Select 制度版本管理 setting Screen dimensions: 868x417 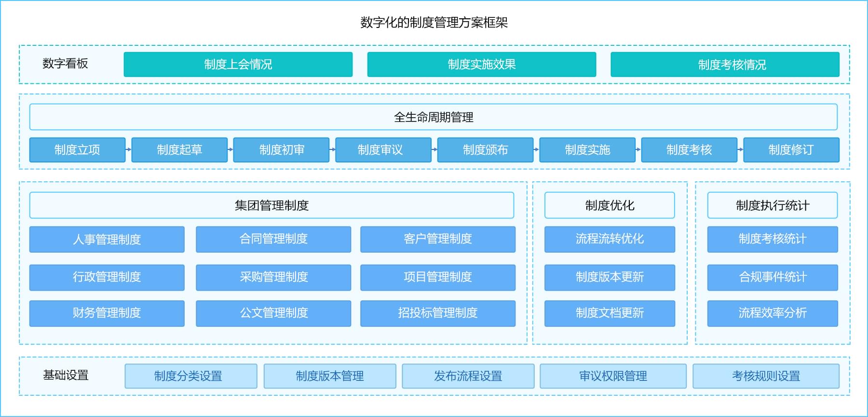[x=330, y=376]
